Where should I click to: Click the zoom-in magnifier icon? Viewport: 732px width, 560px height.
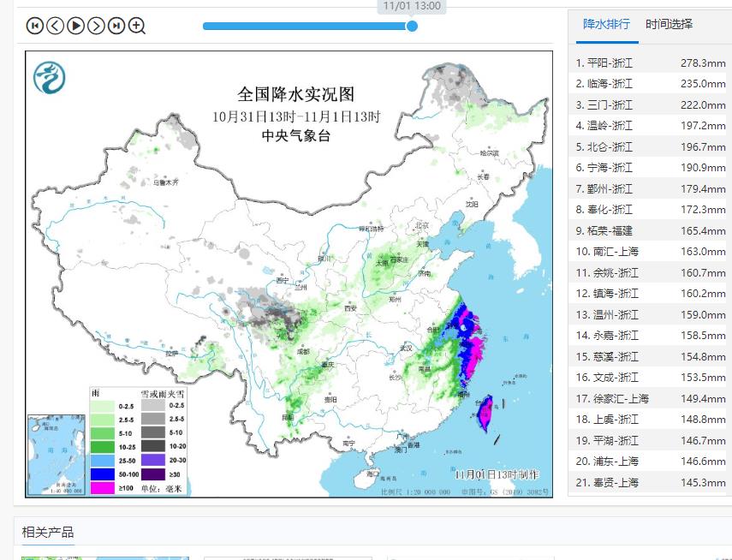point(137,26)
